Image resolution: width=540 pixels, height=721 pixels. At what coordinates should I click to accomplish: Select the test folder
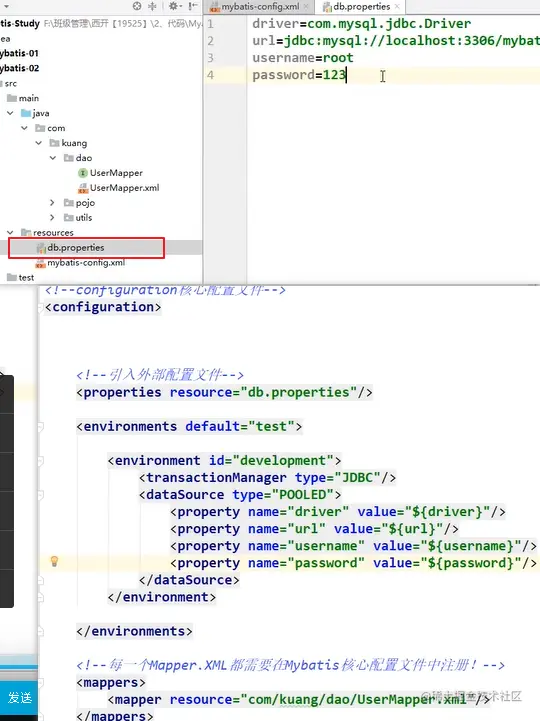pos(26,278)
